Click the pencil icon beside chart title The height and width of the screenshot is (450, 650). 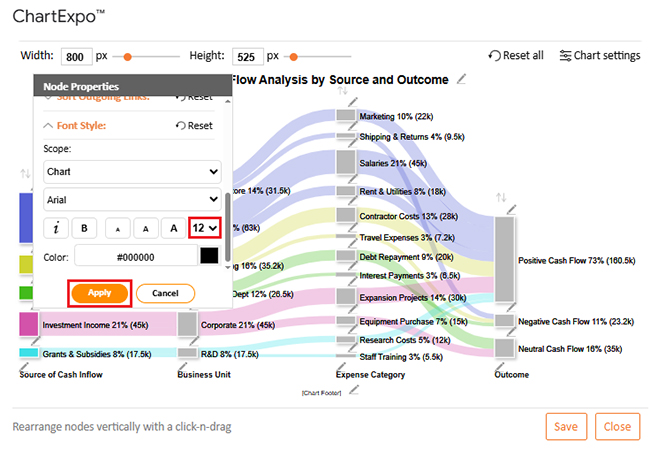coord(461,79)
